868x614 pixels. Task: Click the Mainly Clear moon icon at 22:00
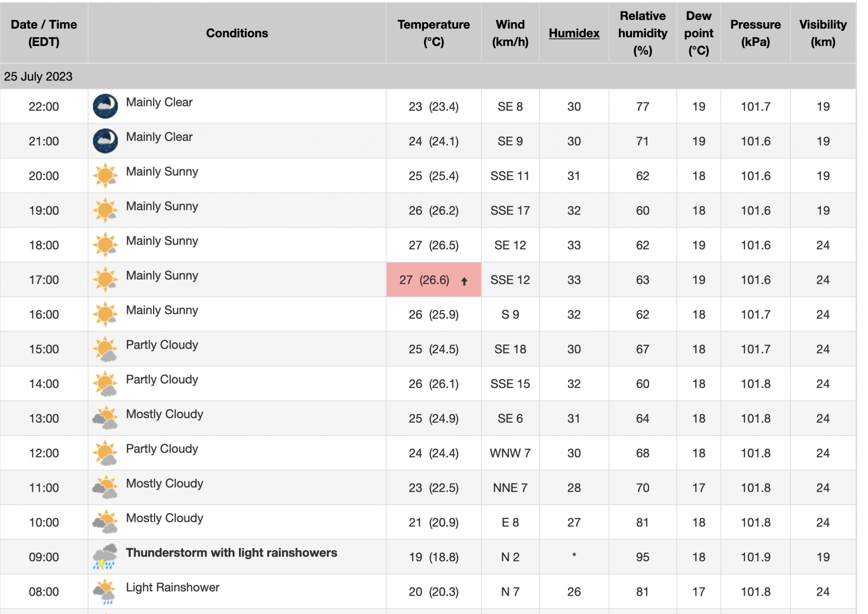(x=105, y=106)
